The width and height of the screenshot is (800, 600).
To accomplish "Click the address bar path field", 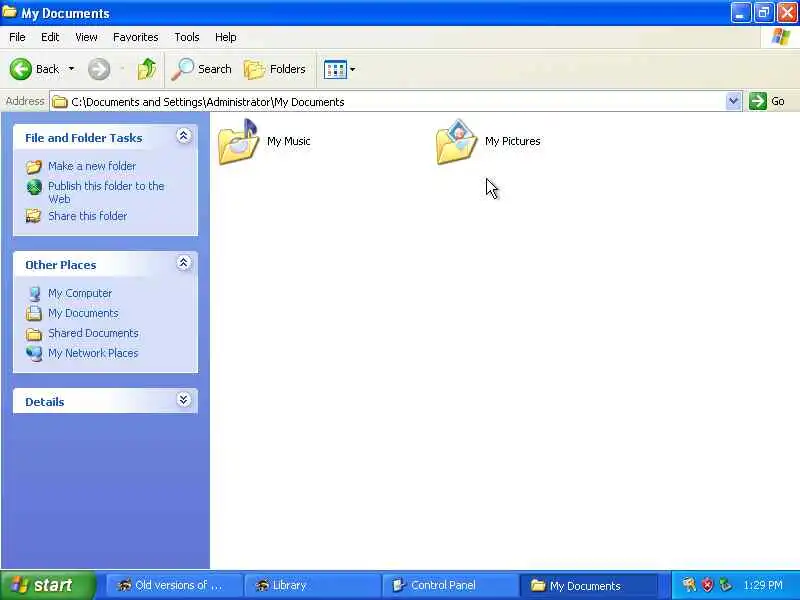I will tap(388, 102).
